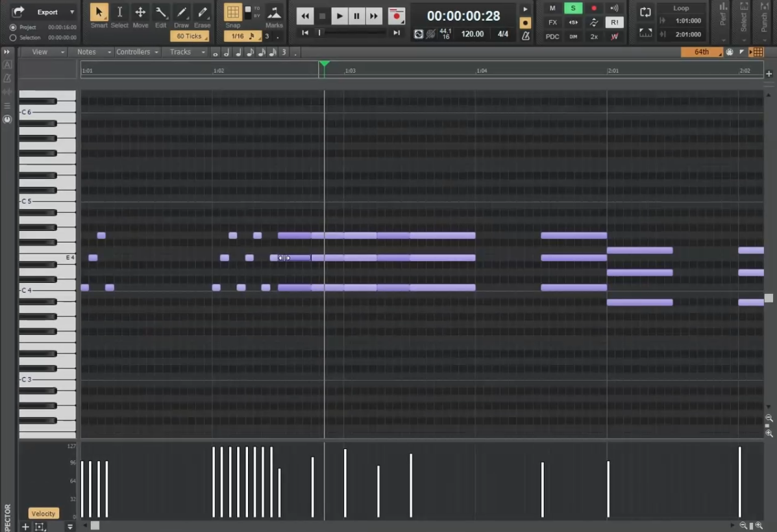Click the horizontal scrollbar thumb at bottom

(x=95, y=526)
